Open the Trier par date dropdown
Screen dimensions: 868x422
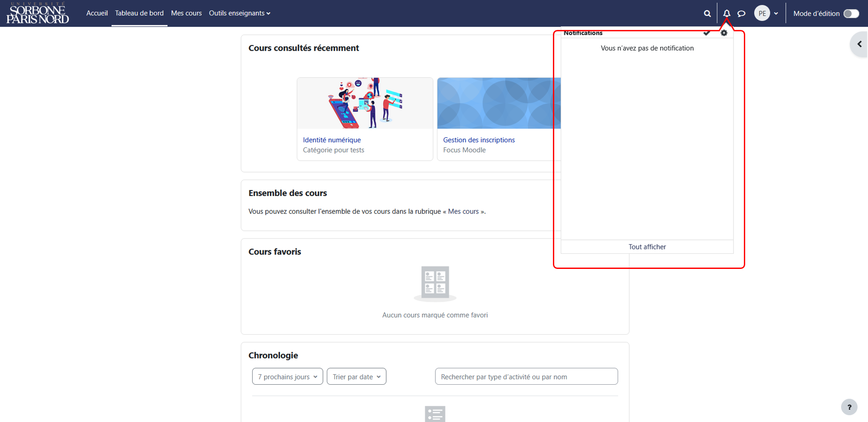tap(356, 376)
